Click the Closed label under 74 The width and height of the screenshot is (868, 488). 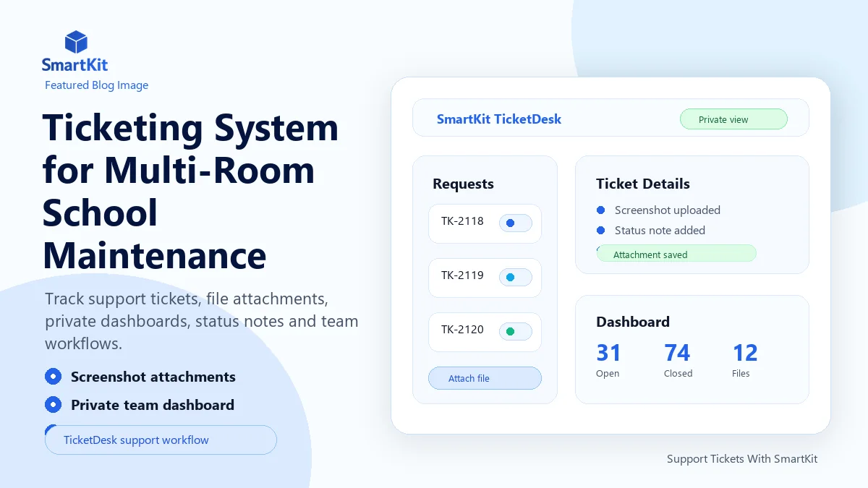[x=678, y=374]
